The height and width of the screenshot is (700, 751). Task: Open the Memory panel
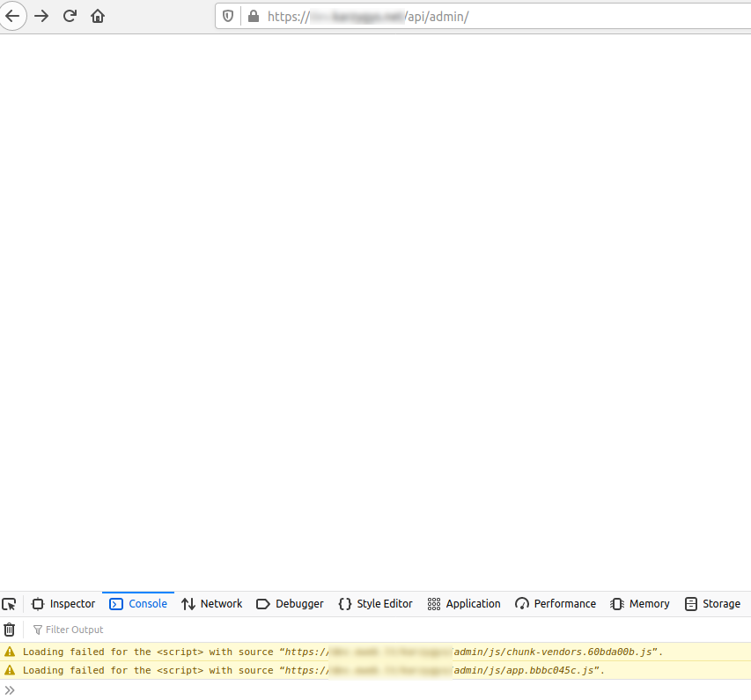[640, 603]
